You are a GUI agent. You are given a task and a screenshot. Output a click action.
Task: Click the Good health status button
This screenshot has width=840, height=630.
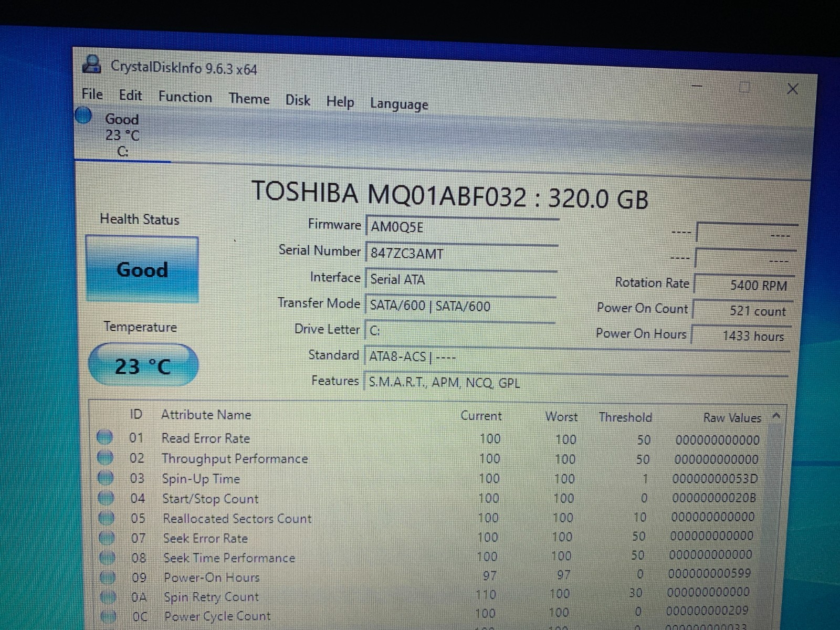[142, 269]
